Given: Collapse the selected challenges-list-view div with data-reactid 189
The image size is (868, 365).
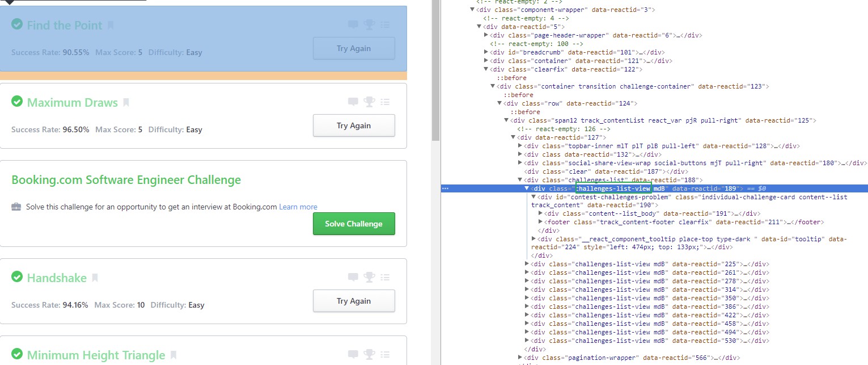Looking at the screenshot, I should (x=527, y=188).
